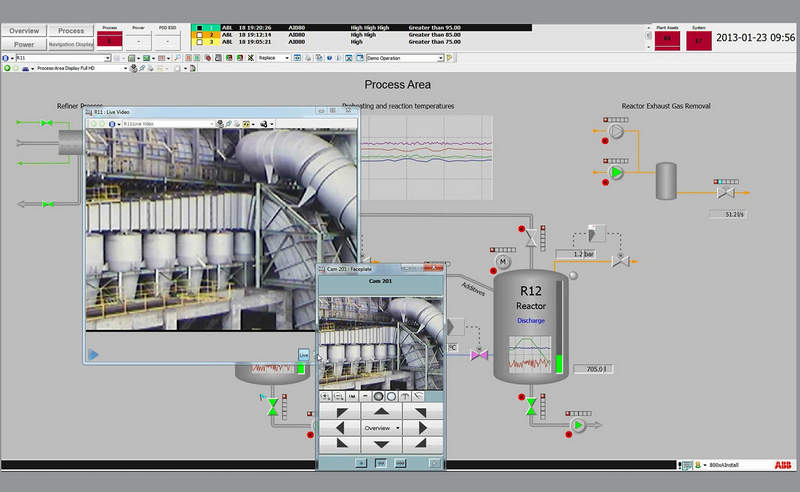Tick the checkbox of alarm row 2
Screen dimensions: 800x492
(199, 35)
